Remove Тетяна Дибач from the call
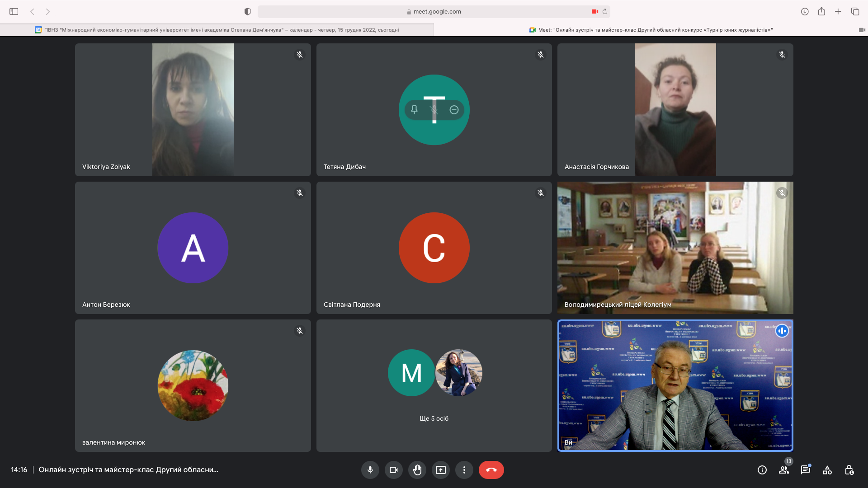 (x=454, y=110)
